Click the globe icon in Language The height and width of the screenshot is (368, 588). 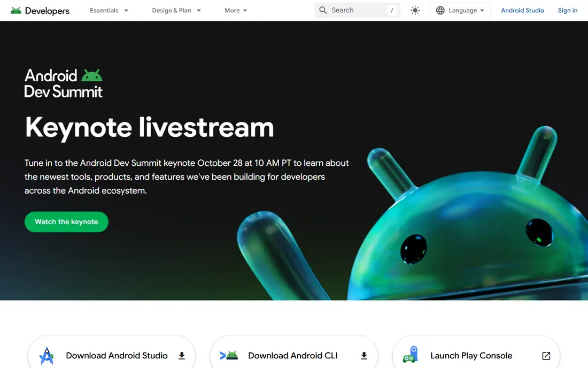(x=440, y=11)
